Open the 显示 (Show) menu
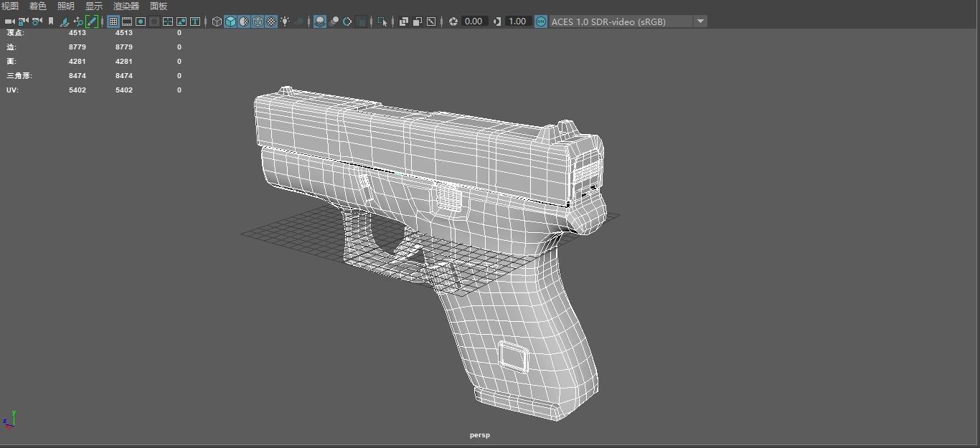Image resolution: width=980 pixels, height=448 pixels. (94, 6)
